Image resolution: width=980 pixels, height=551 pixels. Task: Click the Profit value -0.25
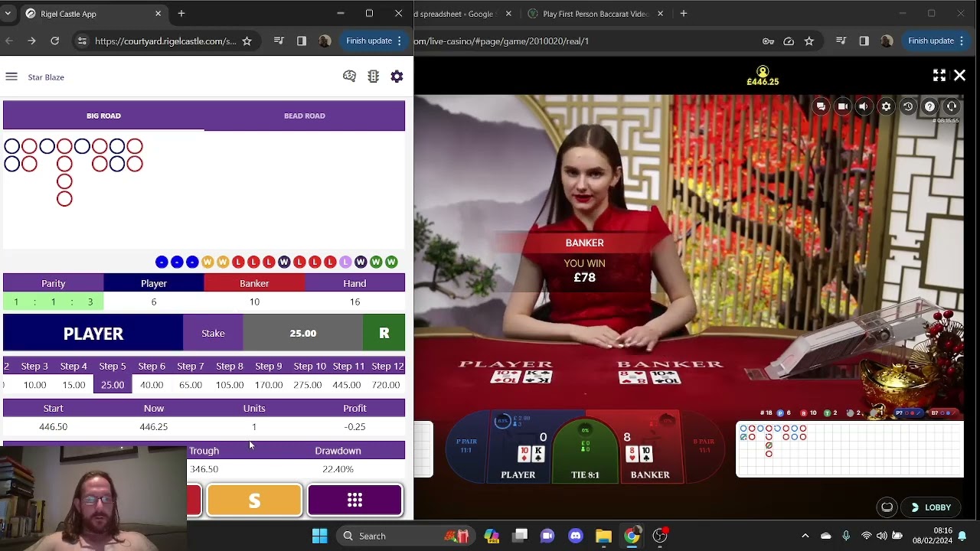(x=354, y=426)
